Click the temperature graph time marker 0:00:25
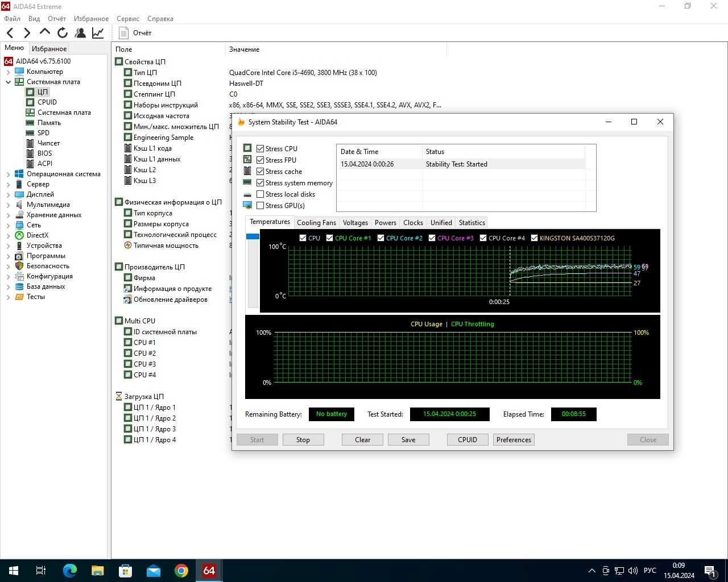728x582 pixels. [499, 302]
